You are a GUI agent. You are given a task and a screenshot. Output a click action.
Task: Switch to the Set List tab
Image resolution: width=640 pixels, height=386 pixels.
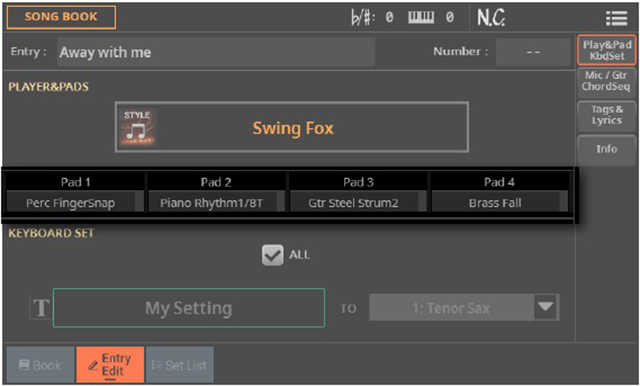180,365
